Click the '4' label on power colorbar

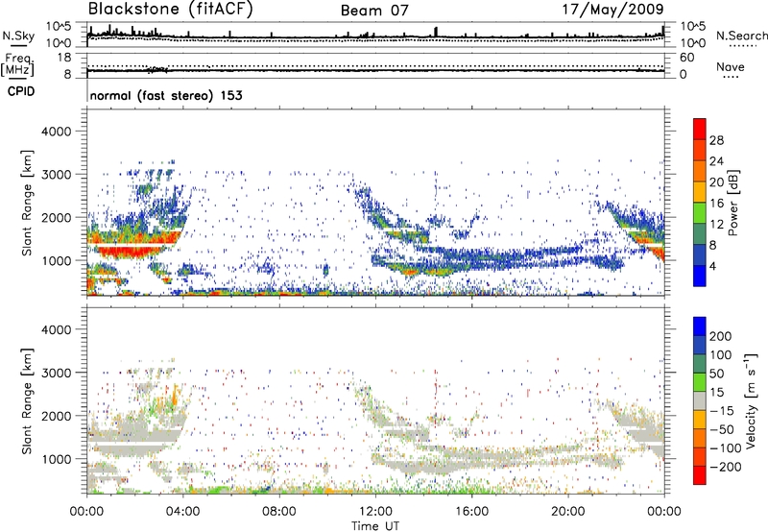713,266
